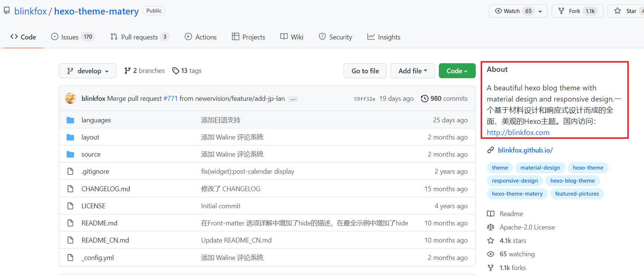Click the hexo-blog-theme topic tag
This screenshot has width=644, height=276.
pyautogui.click(x=573, y=181)
